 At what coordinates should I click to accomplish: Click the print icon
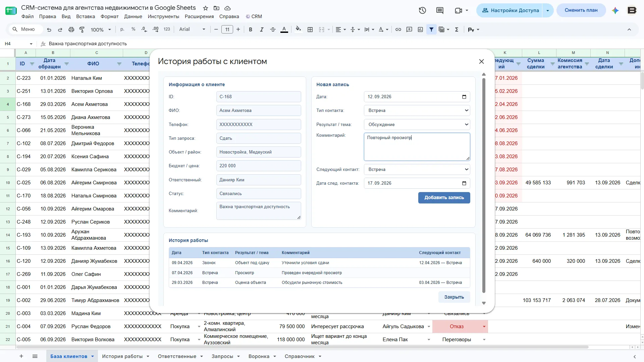(x=71, y=29)
